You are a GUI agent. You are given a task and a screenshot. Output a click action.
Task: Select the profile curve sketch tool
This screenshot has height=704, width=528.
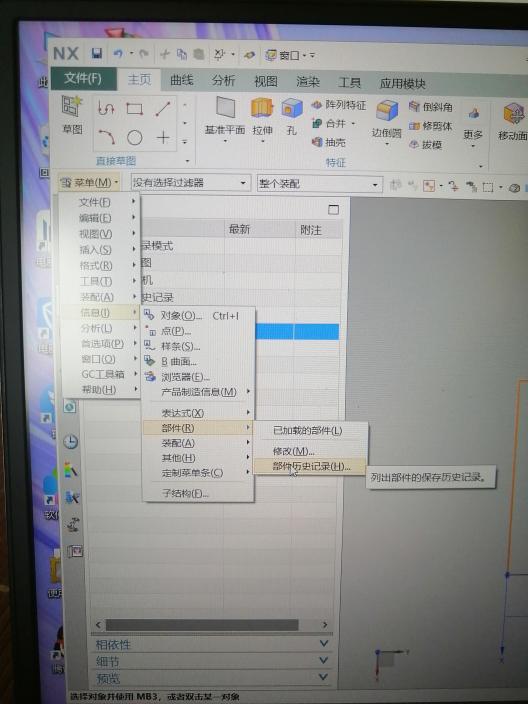click(x=106, y=108)
